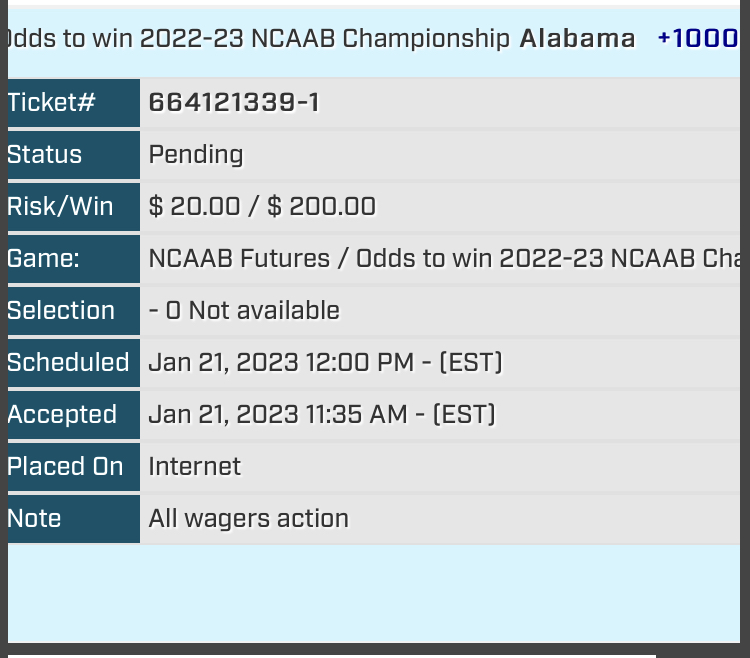Click the Accepted row label

(62, 415)
